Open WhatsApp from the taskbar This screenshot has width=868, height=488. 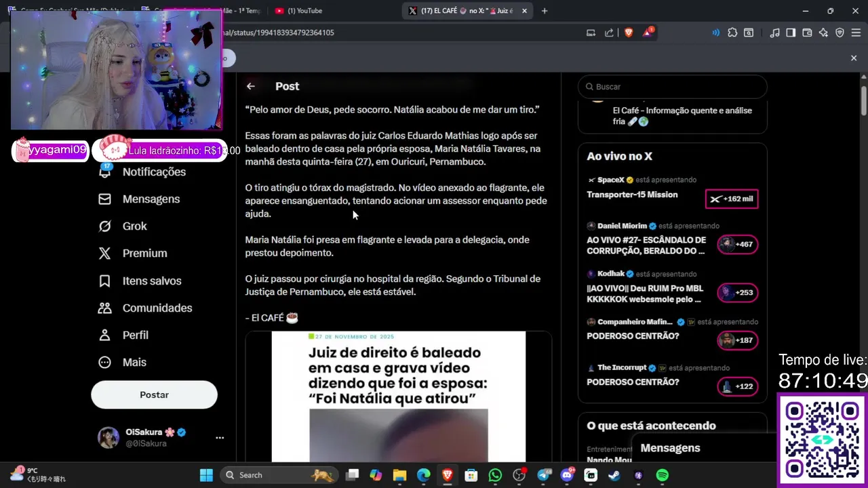[x=495, y=475]
